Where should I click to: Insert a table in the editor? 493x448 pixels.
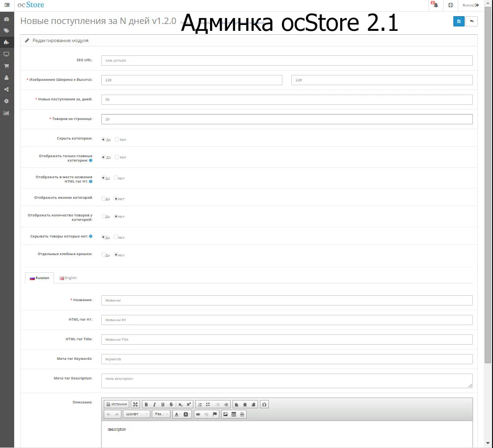coord(234,414)
